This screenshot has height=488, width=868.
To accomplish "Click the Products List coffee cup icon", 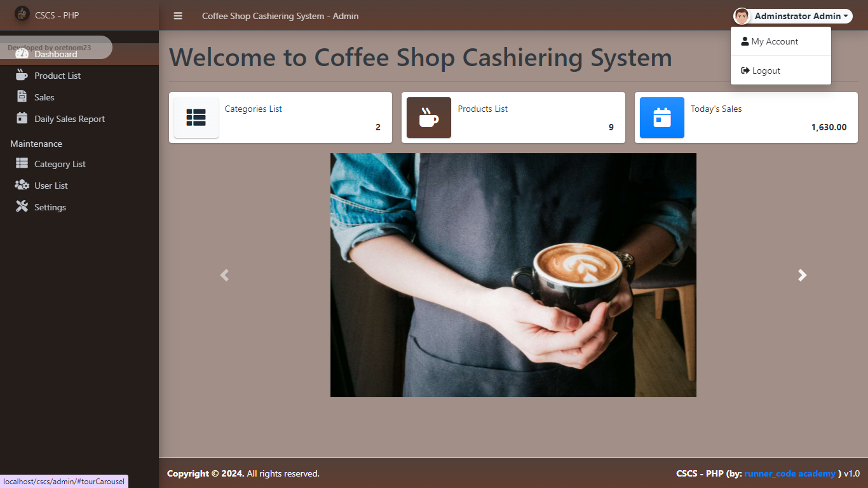I will [429, 118].
